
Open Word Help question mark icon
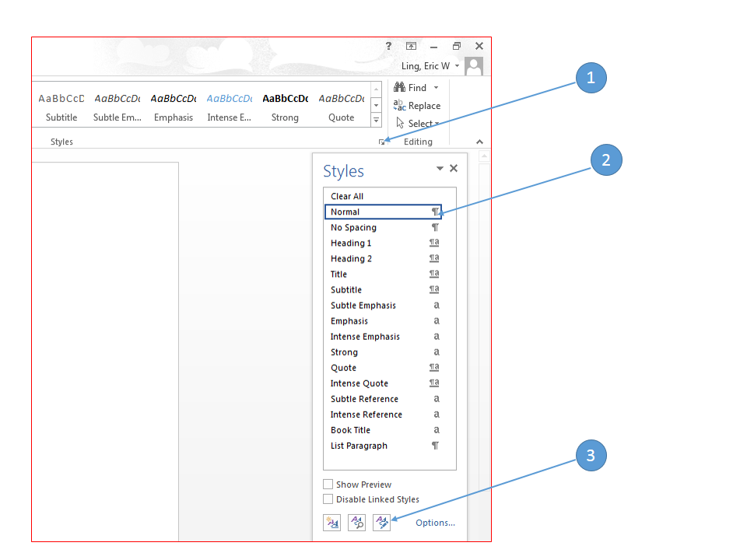click(x=388, y=47)
